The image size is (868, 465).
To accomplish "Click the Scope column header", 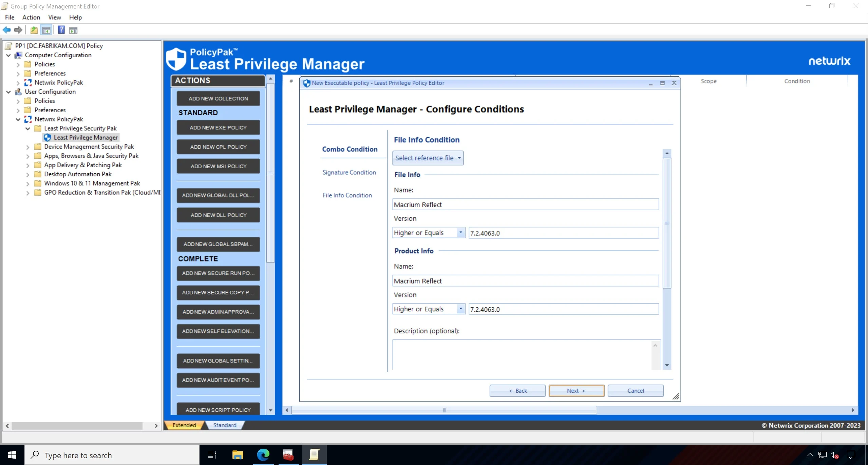I will 709,81.
